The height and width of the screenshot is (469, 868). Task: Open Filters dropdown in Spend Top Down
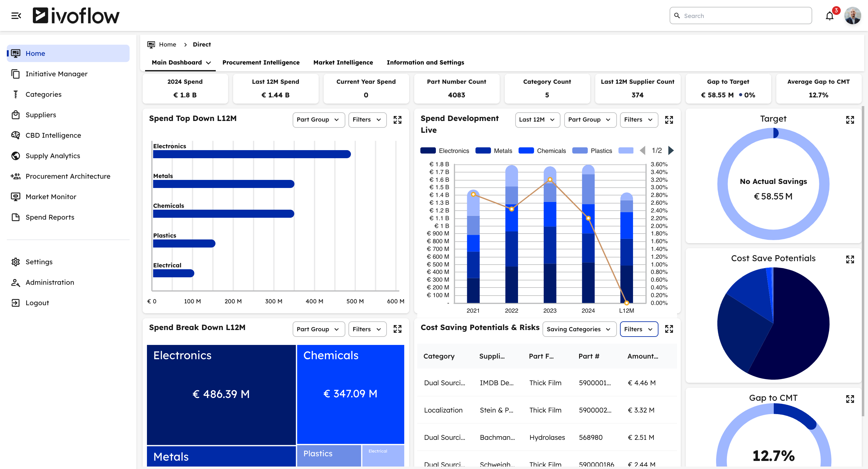click(367, 120)
